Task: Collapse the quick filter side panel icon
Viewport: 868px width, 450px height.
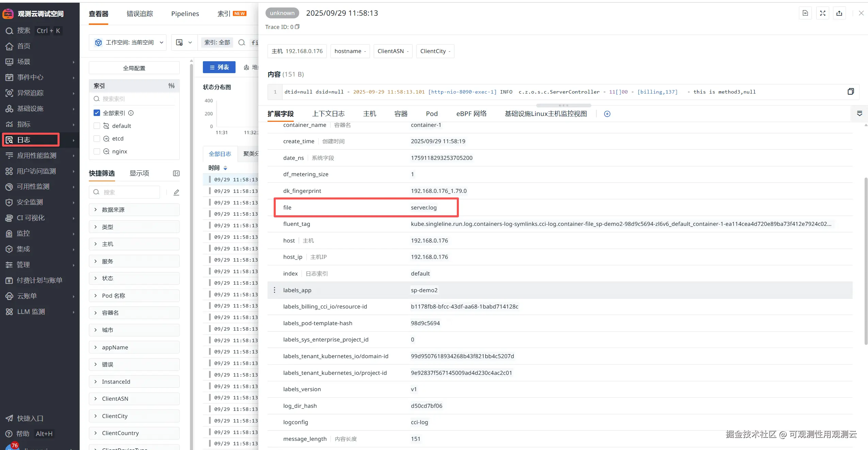Action: (176, 173)
